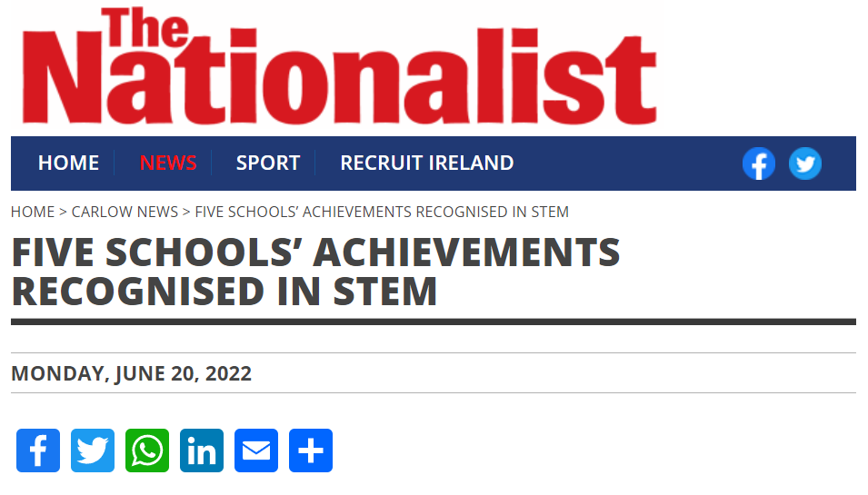Visit Facebook page from round navbar icon
The width and height of the screenshot is (868, 495).
click(x=759, y=163)
